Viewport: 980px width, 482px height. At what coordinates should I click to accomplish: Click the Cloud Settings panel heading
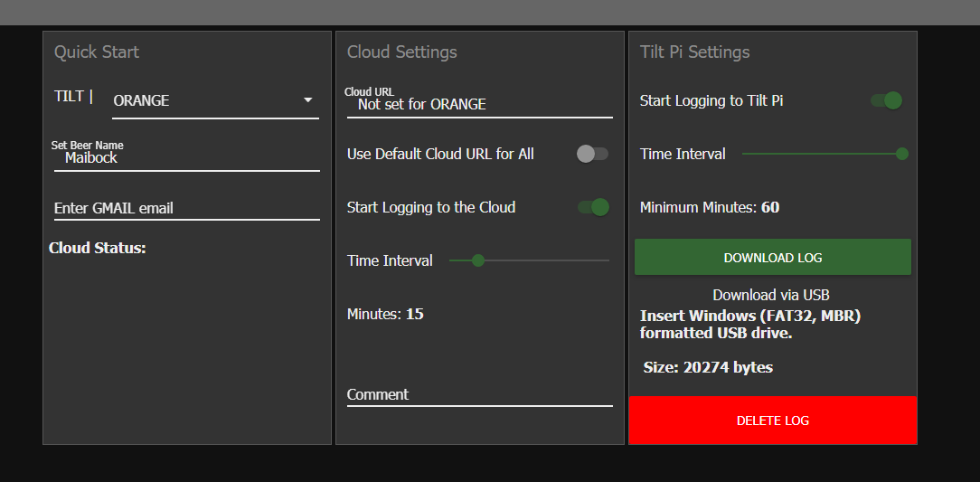[x=402, y=52]
